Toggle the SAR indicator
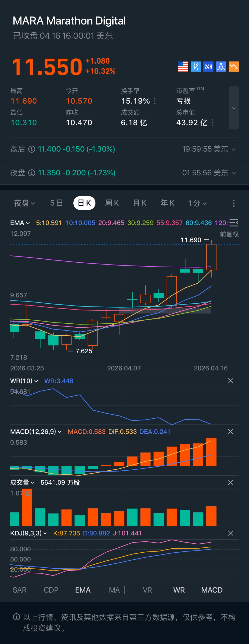Image resolution: width=249 pixels, height=644 pixels. (20, 590)
